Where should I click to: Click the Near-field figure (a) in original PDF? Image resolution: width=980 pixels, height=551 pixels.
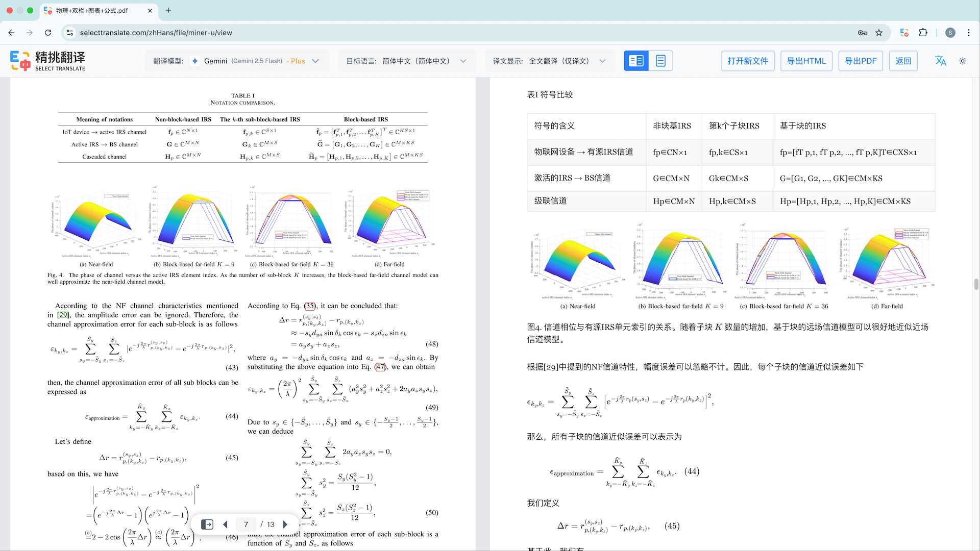point(96,224)
